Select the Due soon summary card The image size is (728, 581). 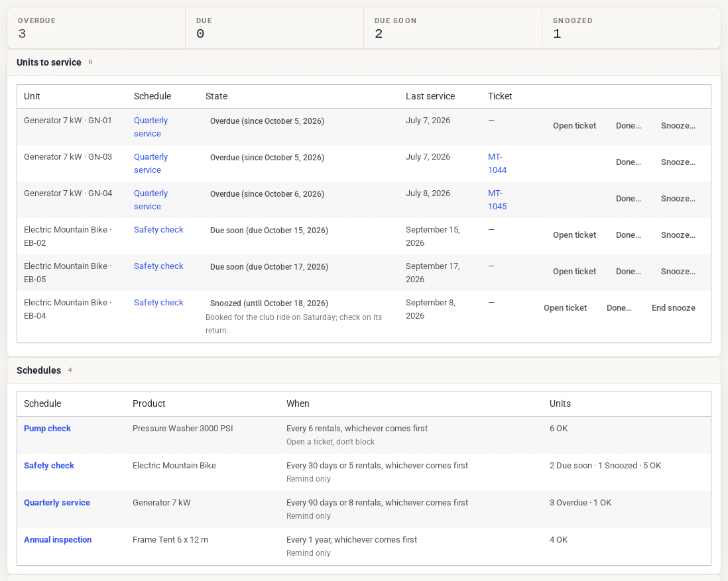[453, 28]
